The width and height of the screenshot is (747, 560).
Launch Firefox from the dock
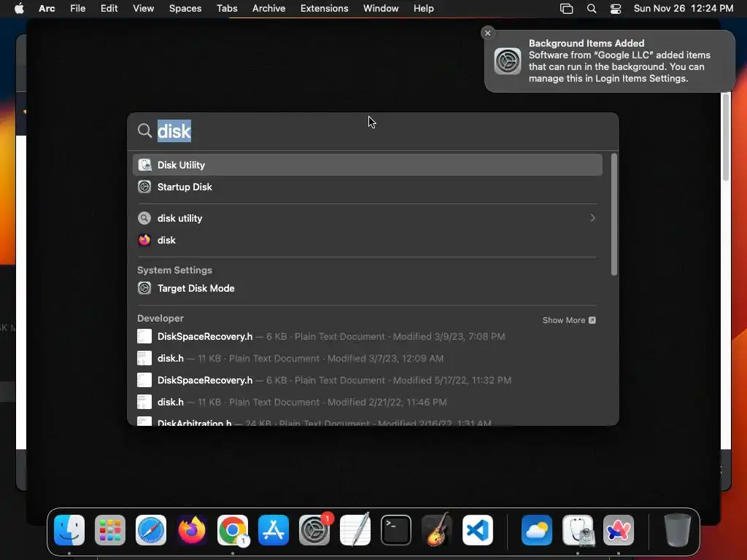pos(192,530)
